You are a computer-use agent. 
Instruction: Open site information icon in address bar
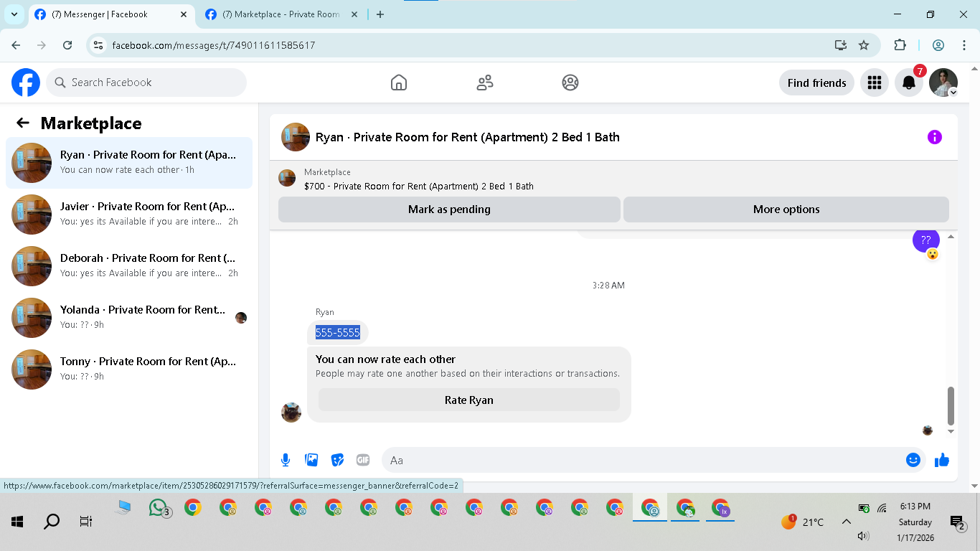[99, 45]
